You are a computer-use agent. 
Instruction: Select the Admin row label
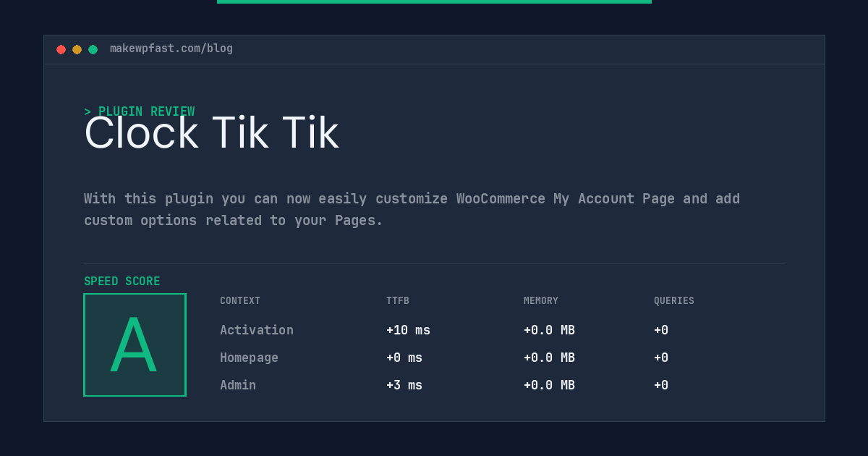238,385
